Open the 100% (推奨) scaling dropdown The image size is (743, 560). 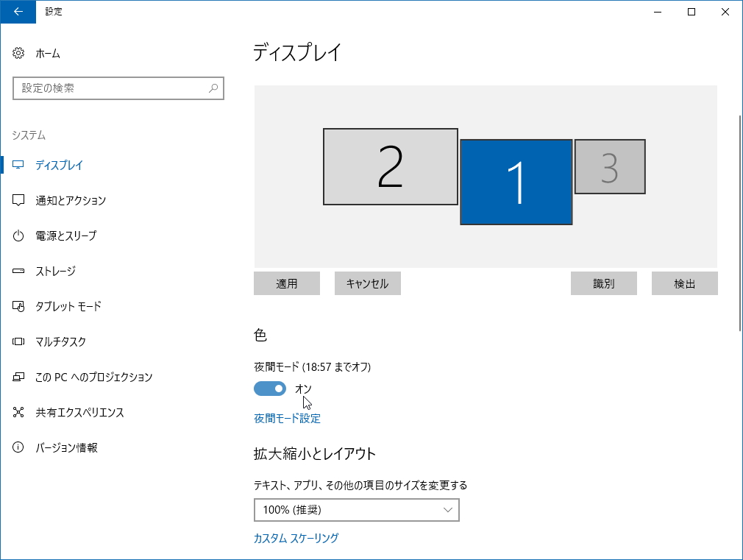pos(356,509)
